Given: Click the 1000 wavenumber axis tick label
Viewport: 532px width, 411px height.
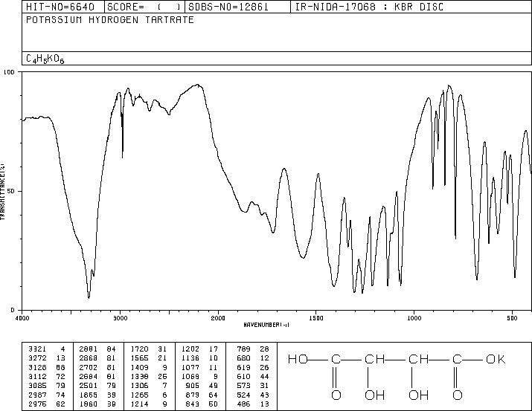Looking at the screenshot, I should [x=414, y=318].
